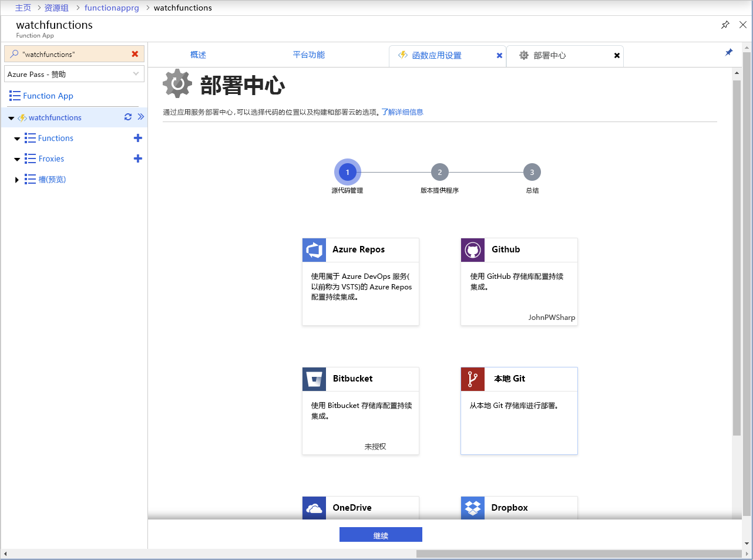
Task: Collapse the watchfunctions tree node
Action: click(11, 118)
